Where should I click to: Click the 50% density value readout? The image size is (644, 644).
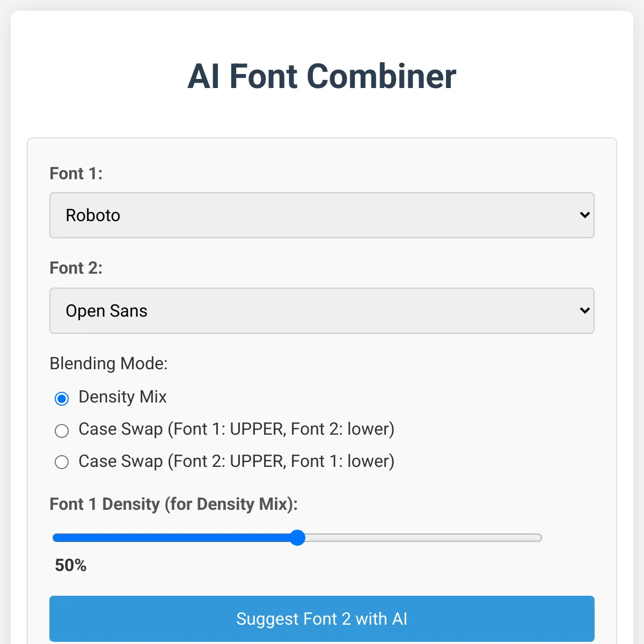tap(70, 565)
